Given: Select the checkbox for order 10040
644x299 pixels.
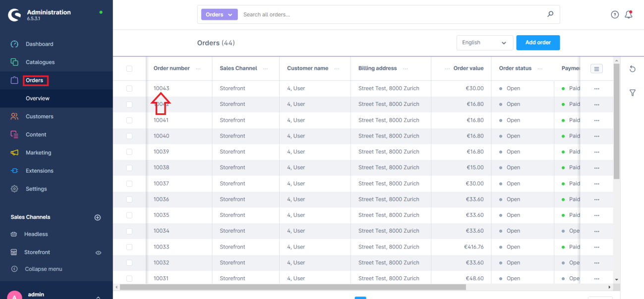Looking at the screenshot, I should [x=129, y=136].
